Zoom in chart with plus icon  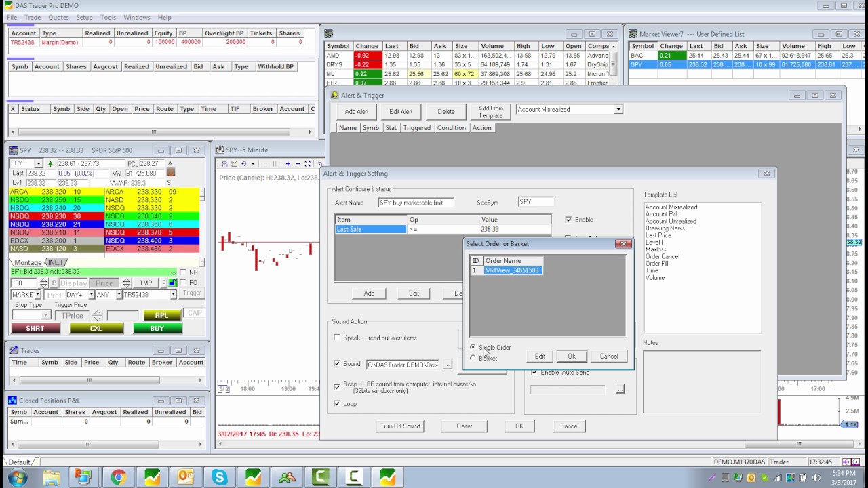coord(288,164)
